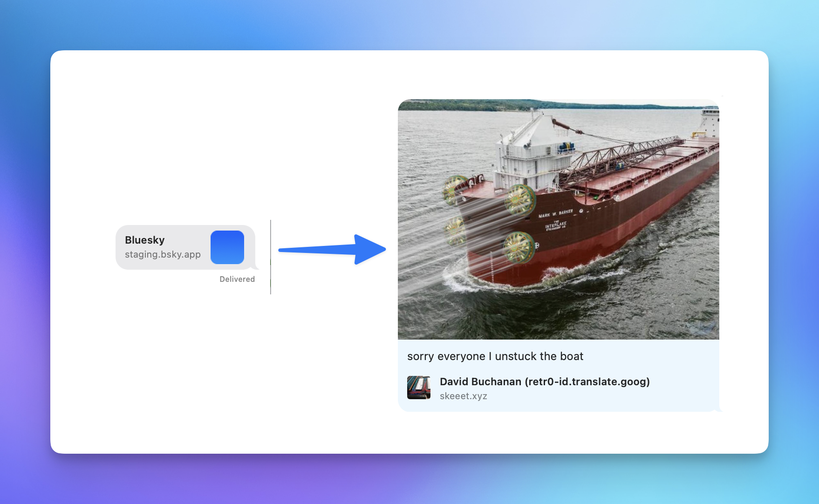Screen dimensions: 819x504
Task: Click the large blue right-pointing arrow
Action: [332, 250]
